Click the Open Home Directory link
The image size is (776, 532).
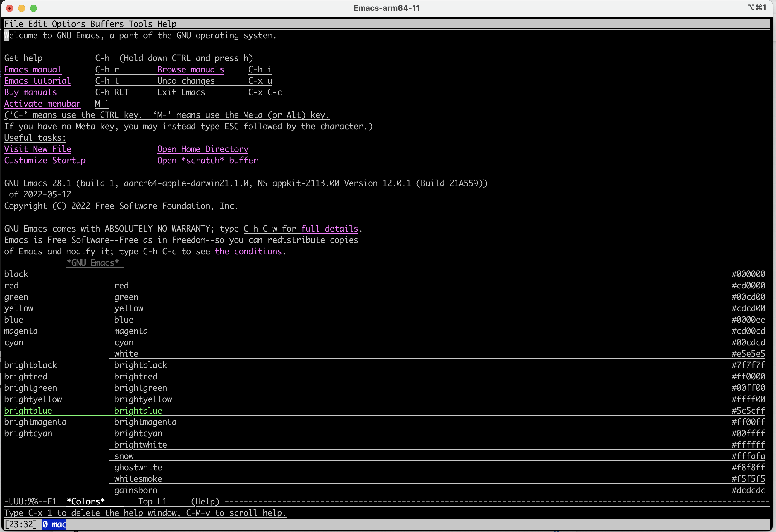203,149
